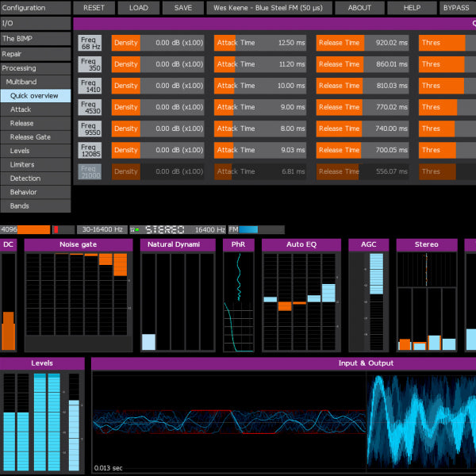The height and width of the screenshot is (476, 476).
Task: Toggle the BYPASS button
Action: pos(456,8)
